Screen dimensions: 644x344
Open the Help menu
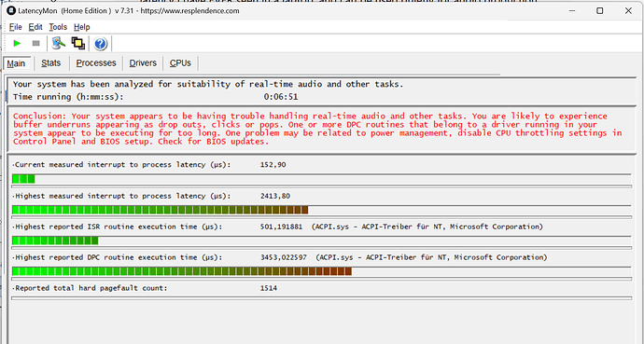[x=82, y=27]
